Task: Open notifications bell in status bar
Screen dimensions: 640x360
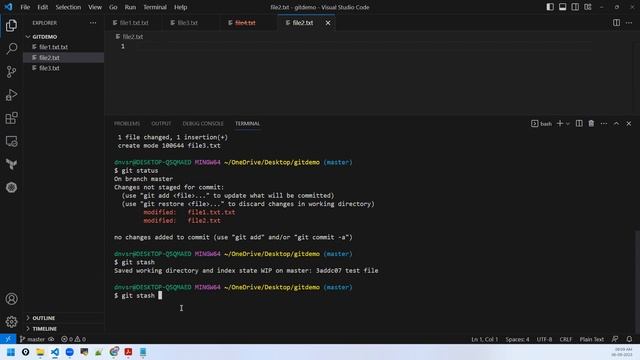Action: [629, 339]
